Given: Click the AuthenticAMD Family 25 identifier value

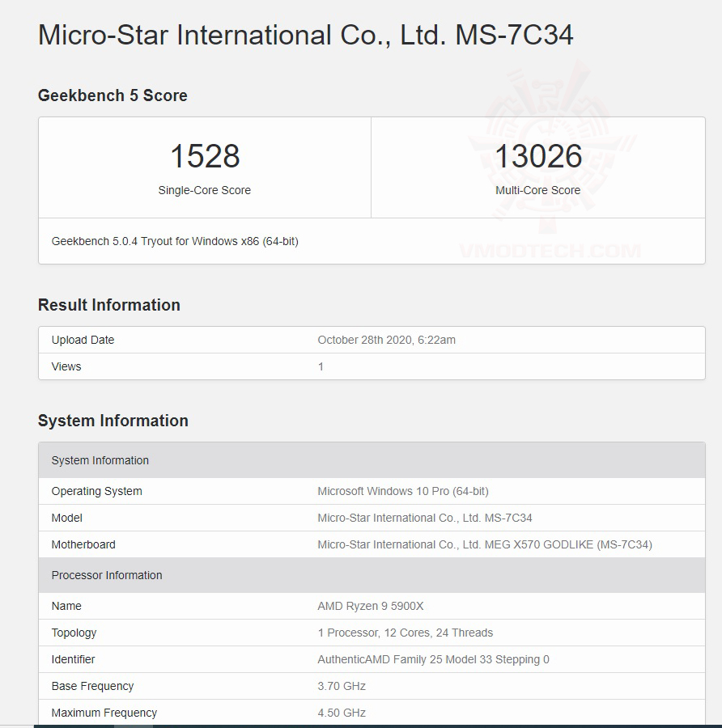Looking at the screenshot, I should [433, 659].
